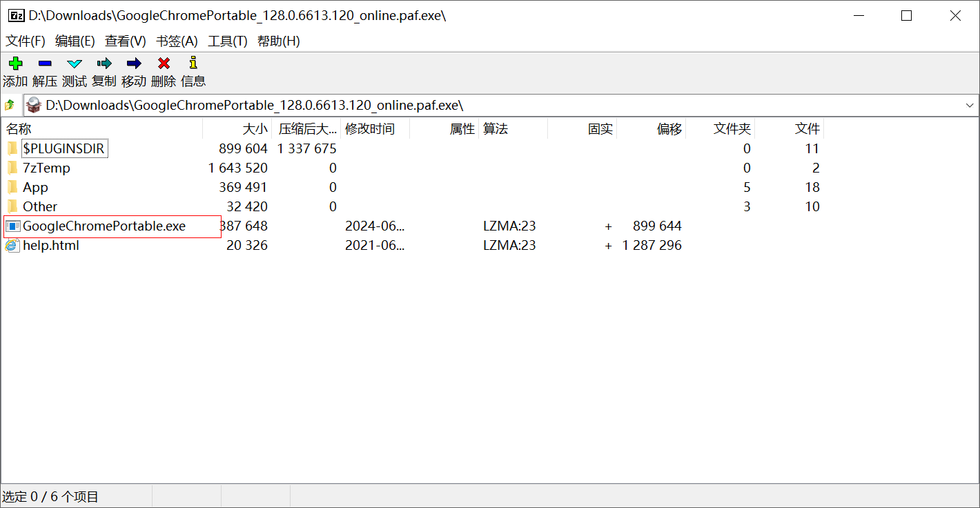
Task: Sort by the 压缩后大小 column header
Action: (x=306, y=129)
